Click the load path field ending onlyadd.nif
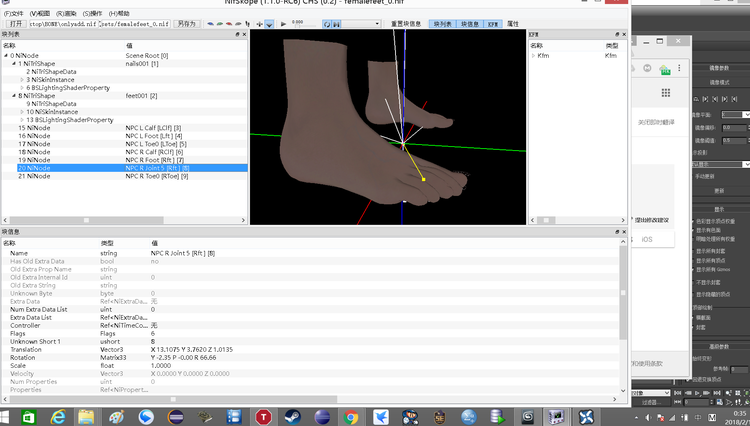 click(x=63, y=23)
